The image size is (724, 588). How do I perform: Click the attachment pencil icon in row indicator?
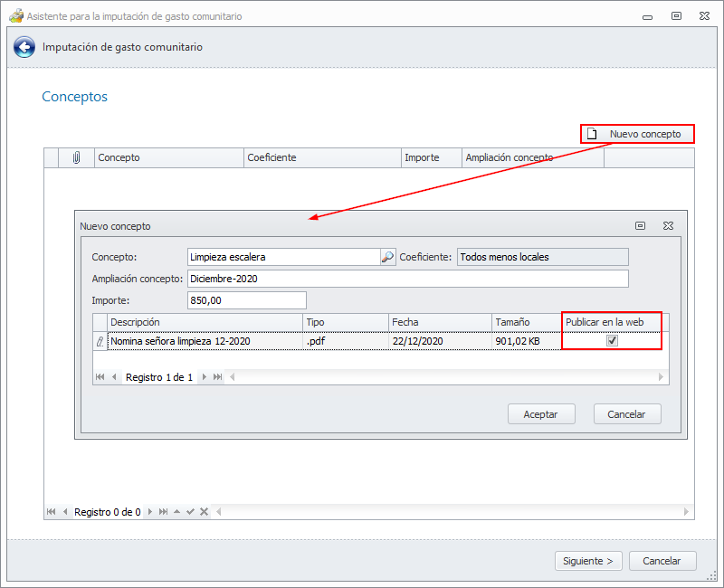tap(100, 342)
